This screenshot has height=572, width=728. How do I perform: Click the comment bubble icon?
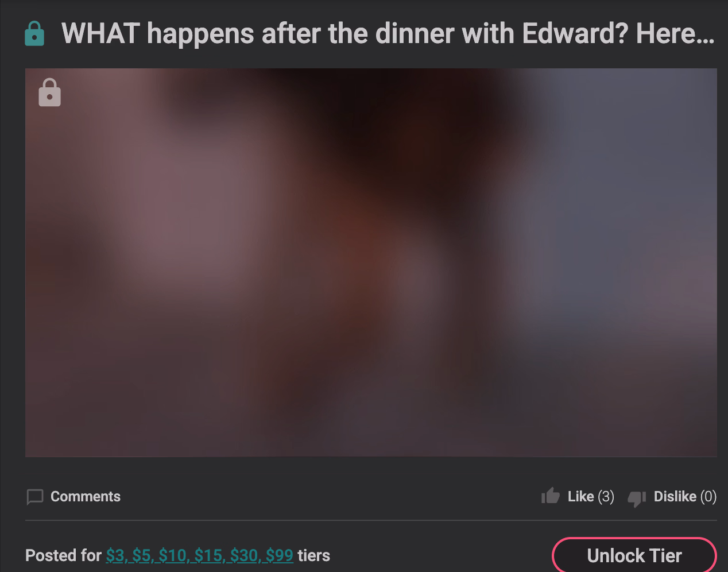[35, 497]
